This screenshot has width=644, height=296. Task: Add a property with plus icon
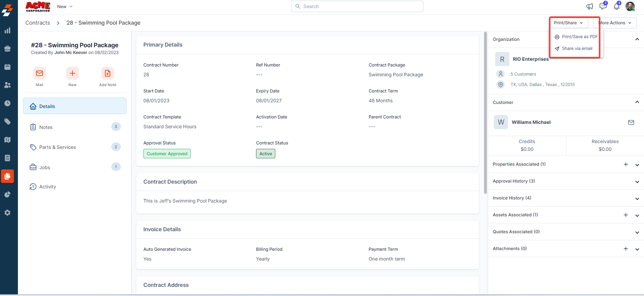626,164
